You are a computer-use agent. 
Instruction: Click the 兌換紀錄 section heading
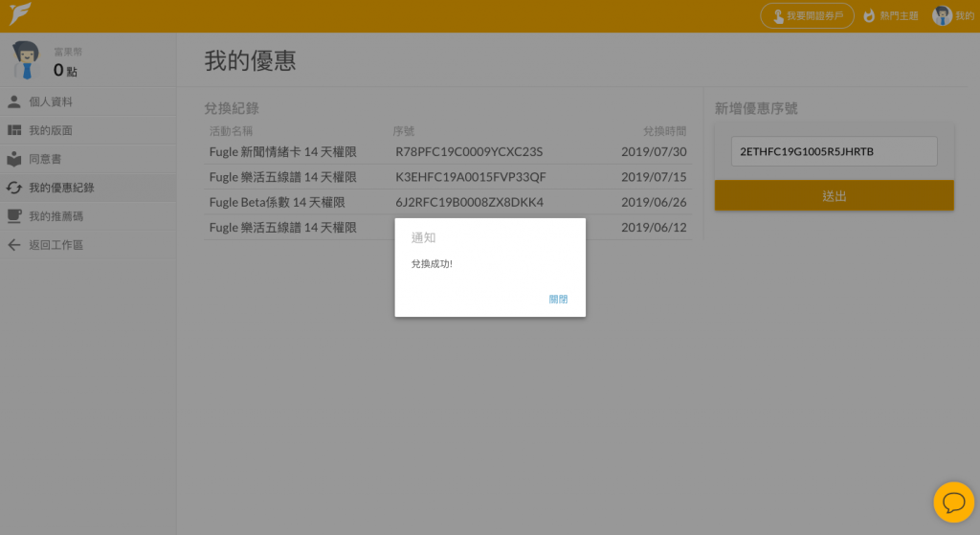[x=232, y=108]
